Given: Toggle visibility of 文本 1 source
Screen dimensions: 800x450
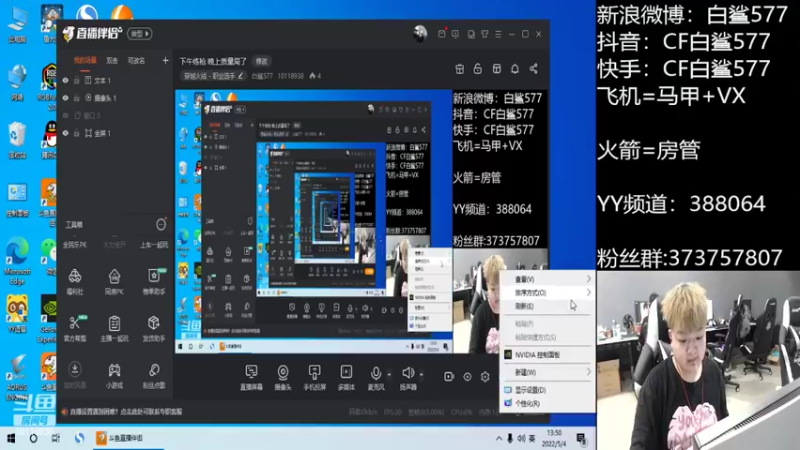Looking at the screenshot, I should tap(65, 81).
